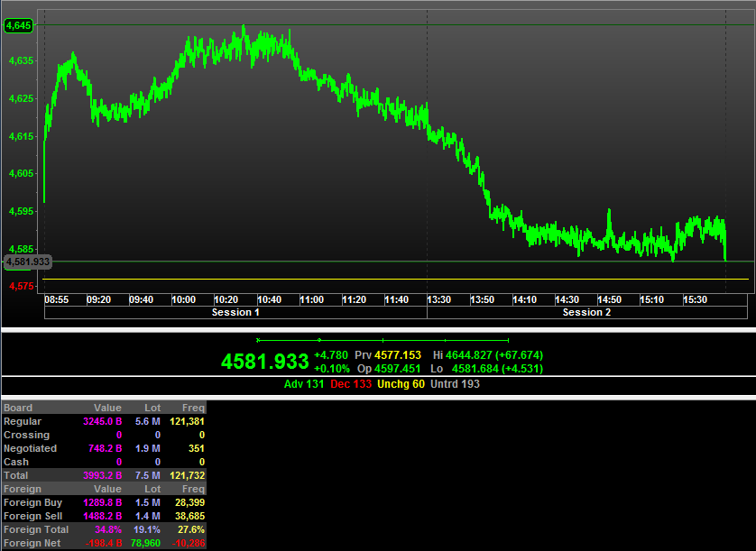Click the Hi 4644.827 value

488,355
